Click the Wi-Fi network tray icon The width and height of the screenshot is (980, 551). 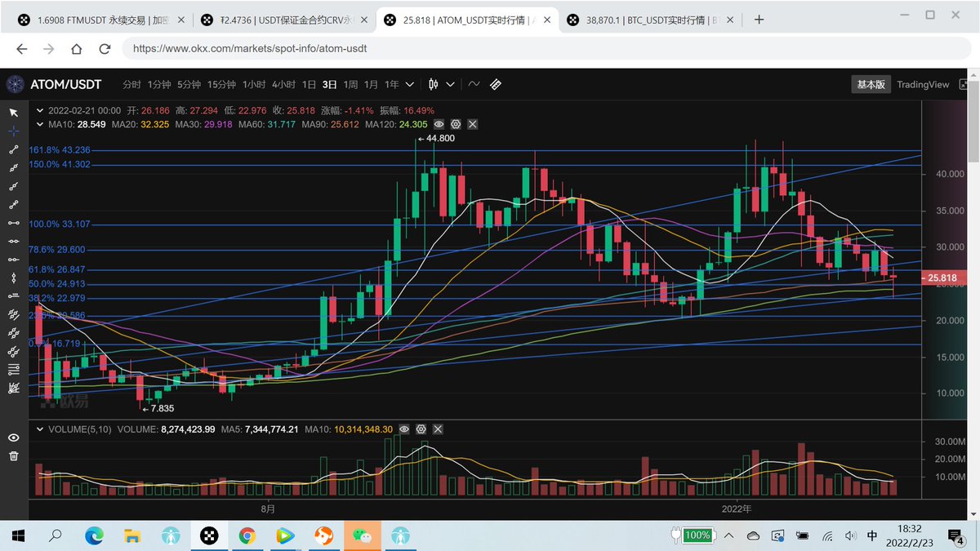click(x=827, y=535)
